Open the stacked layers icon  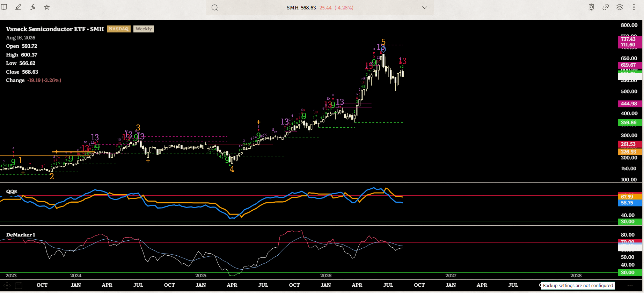[620, 7]
